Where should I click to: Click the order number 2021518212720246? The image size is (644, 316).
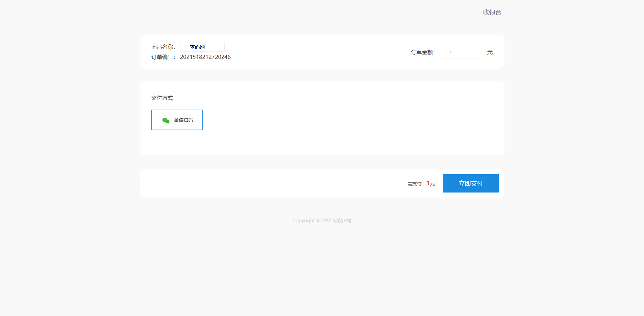tap(205, 57)
